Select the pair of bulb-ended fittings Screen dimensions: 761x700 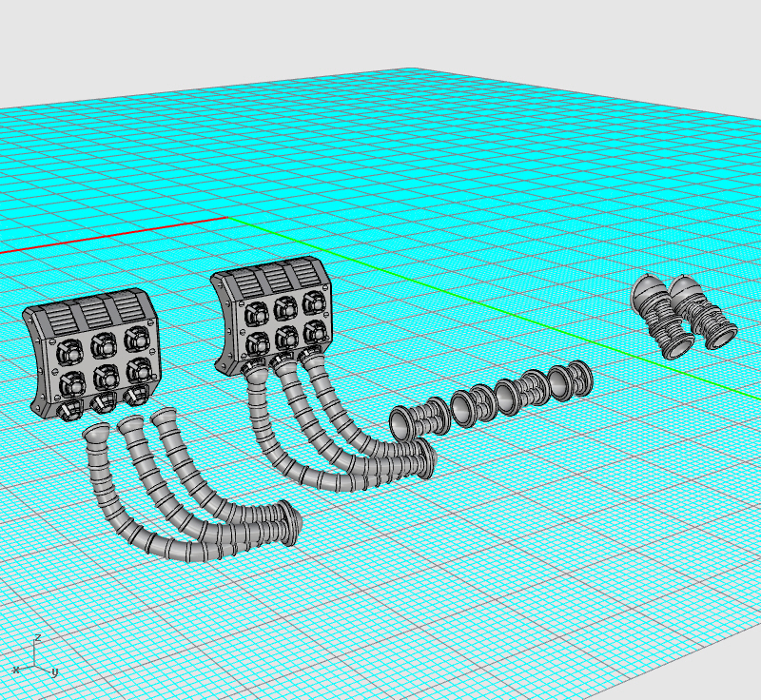(683, 317)
